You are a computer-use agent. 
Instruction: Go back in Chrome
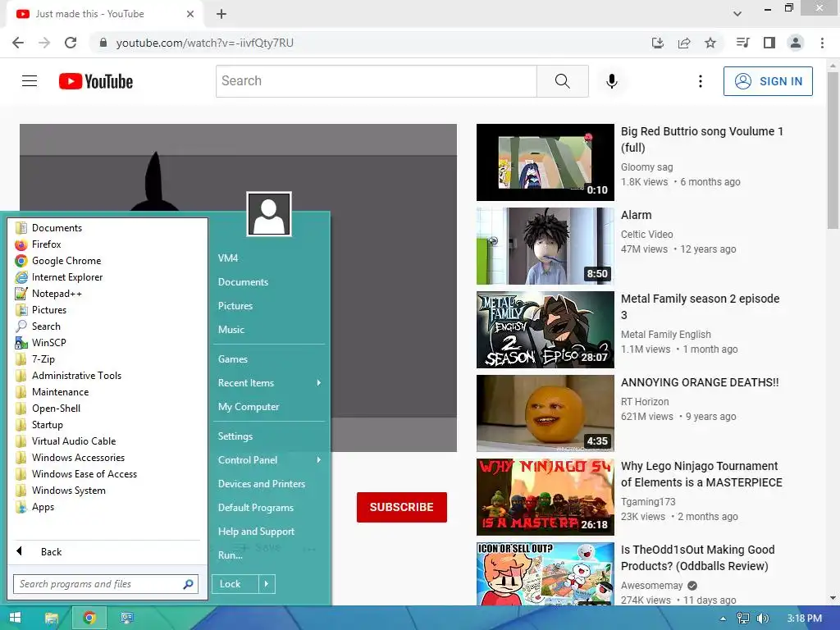[18, 43]
